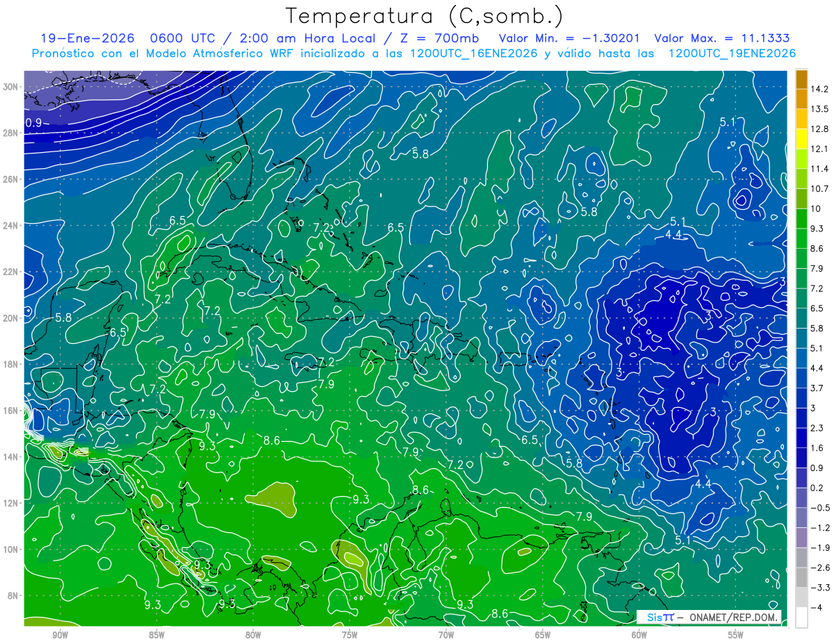Image resolution: width=834 pixels, height=644 pixels.
Task: Click the 0.2 value on the color scale
Action: [817, 487]
